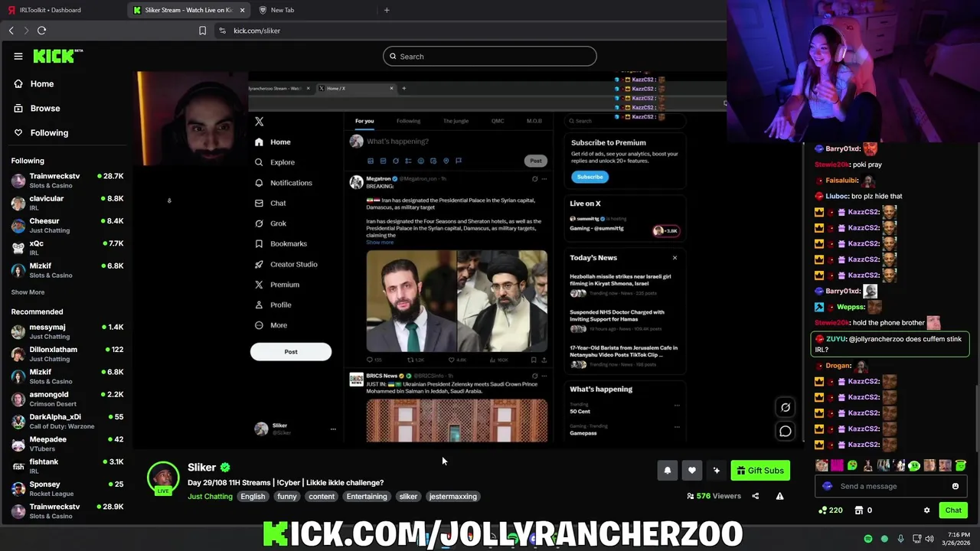The image size is (980, 551).
Task: Open Home in Kick sidebar
Action: [x=34, y=83]
